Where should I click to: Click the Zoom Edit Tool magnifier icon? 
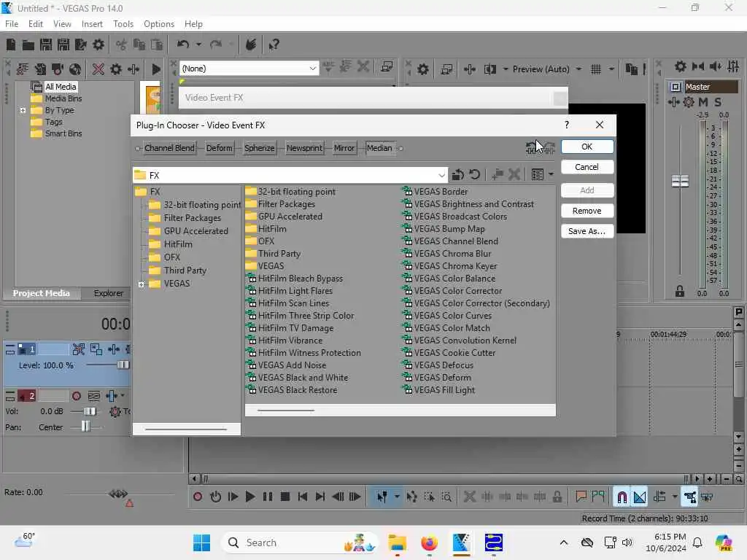pos(446,497)
